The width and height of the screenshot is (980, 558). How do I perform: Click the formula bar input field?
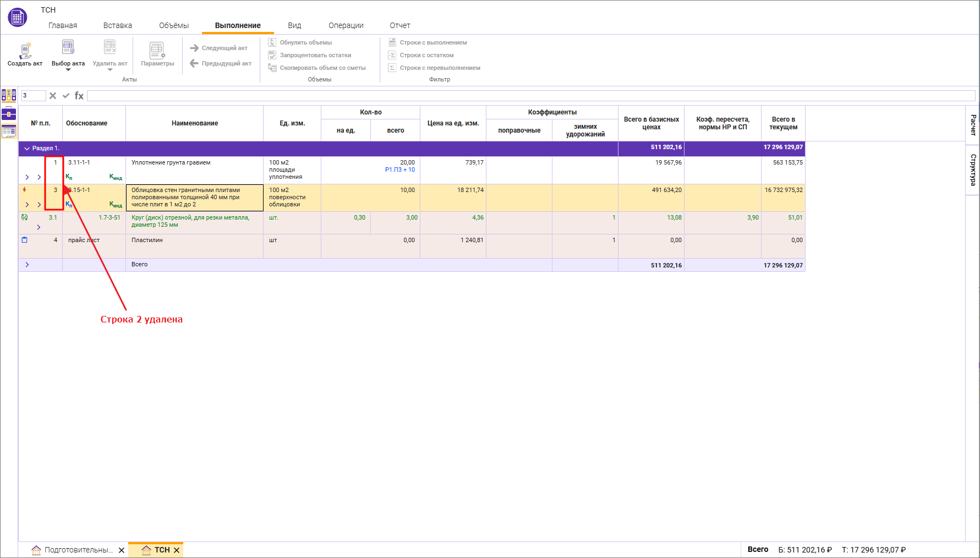point(530,96)
